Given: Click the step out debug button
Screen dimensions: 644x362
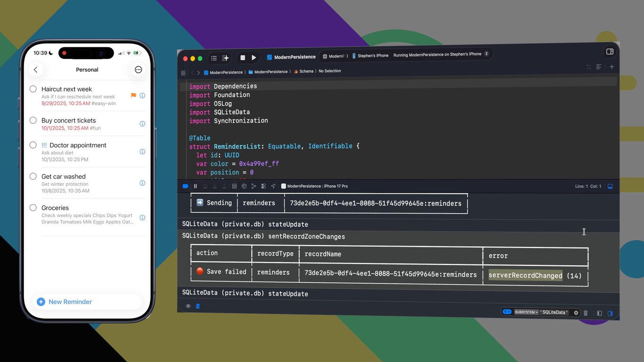Looking at the screenshot, I should (x=224, y=186).
